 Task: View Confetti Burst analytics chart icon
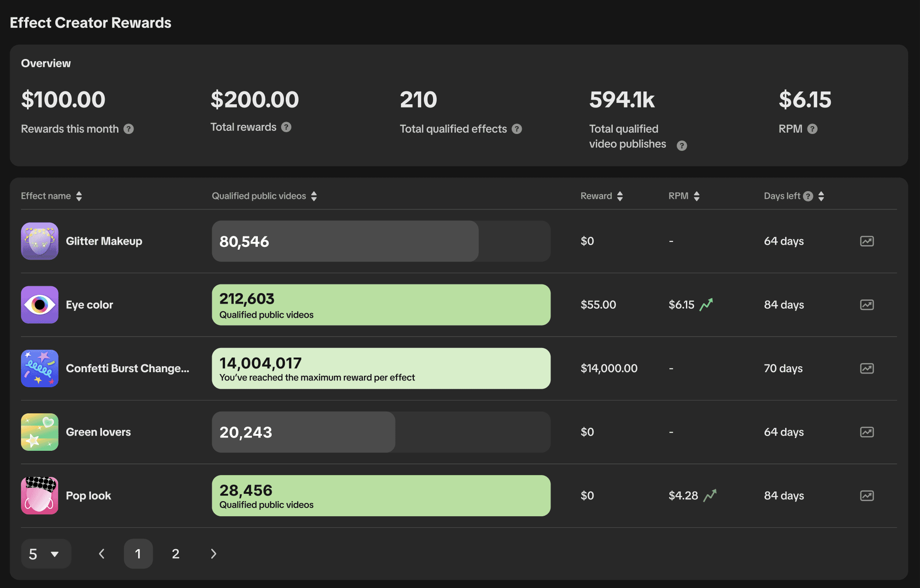(867, 368)
